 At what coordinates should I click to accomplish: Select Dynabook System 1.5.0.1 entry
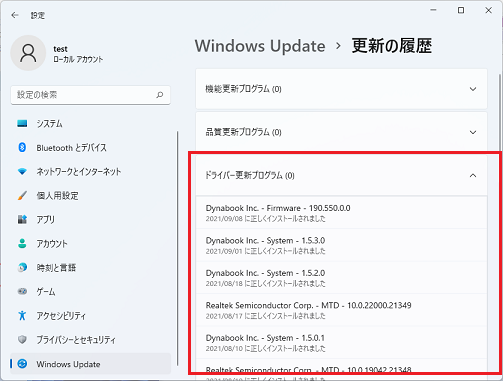click(341, 342)
